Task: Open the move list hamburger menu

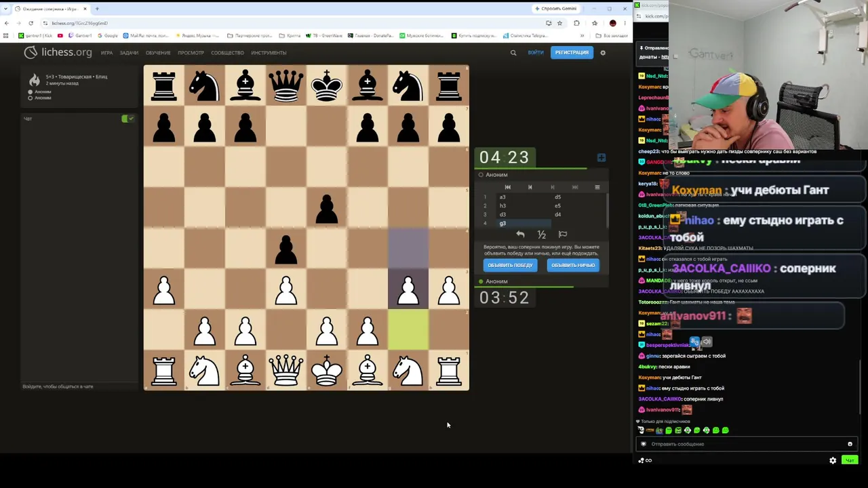Action: click(597, 187)
